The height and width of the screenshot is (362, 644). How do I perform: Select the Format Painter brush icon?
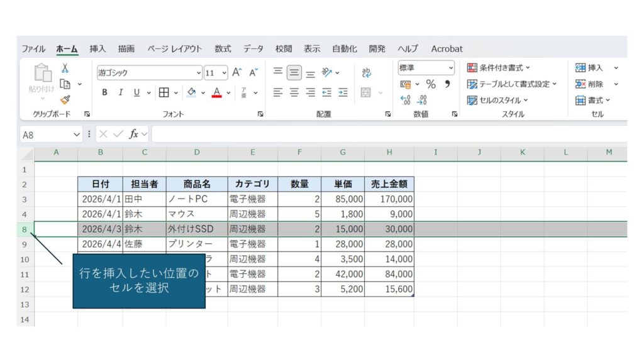65,99
